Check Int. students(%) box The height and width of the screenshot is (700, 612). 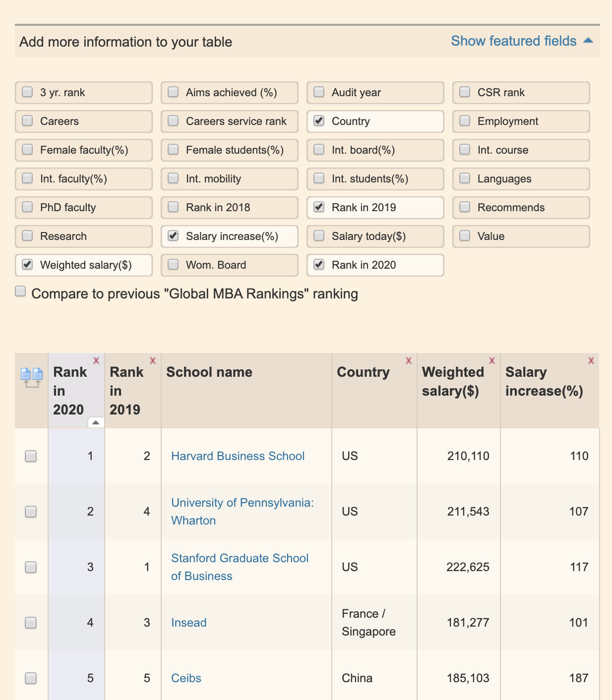tap(319, 178)
